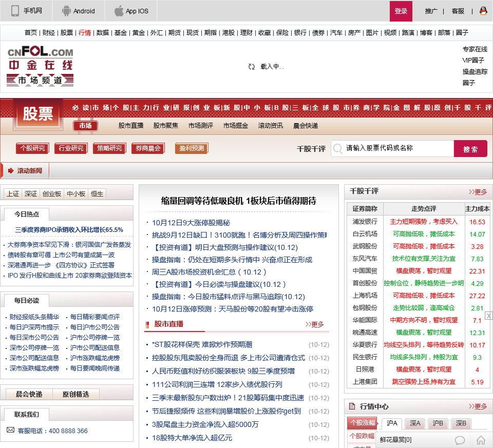Open the 黄金 item in the top navigation
Screen dimensions: 493x448
[x=139, y=33]
